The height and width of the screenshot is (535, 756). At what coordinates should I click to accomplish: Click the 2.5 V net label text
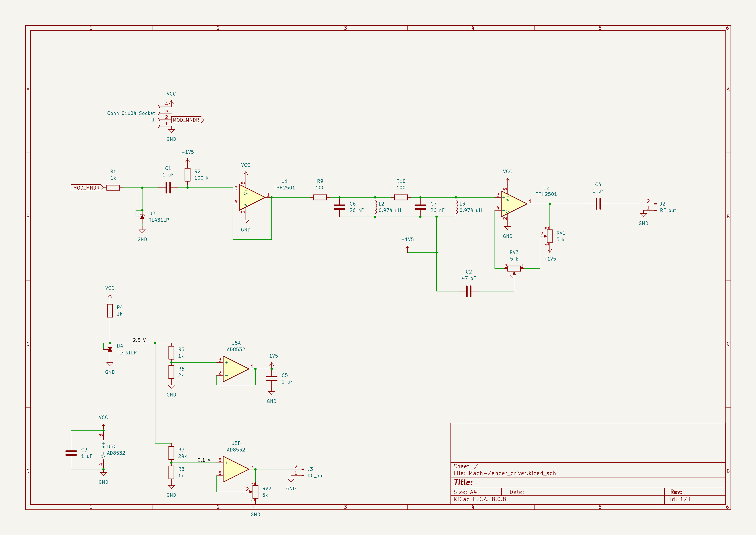[x=139, y=340]
